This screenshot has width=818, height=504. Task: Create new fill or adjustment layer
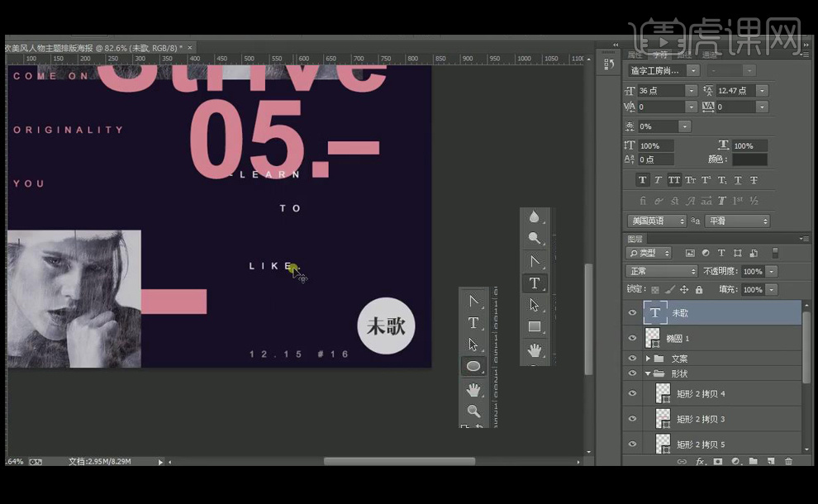point(735,461)
